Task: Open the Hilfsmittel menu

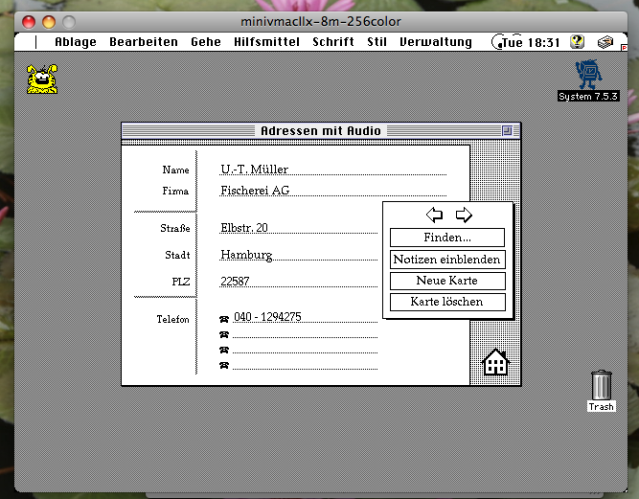Action: point(267,42)
